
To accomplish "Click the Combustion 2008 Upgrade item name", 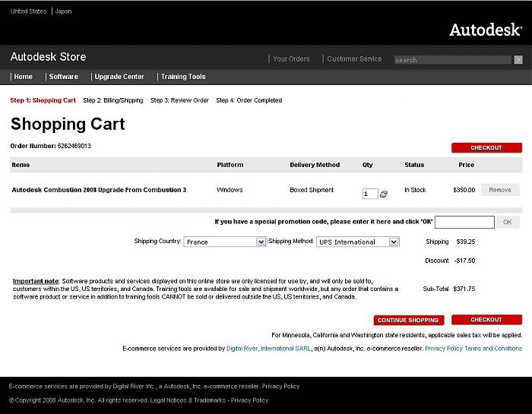I will pyautogui.click(x=99, y=190).
